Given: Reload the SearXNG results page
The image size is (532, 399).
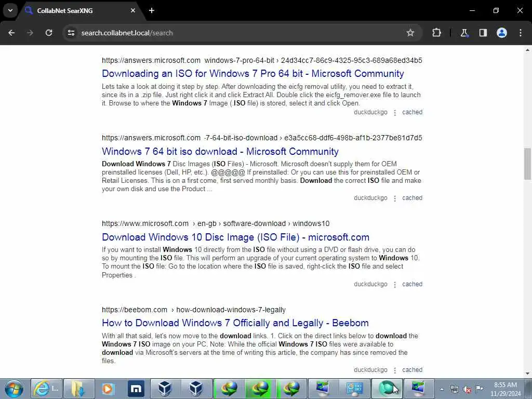Looking at the screenshot, I should click(x=49, y=33).
